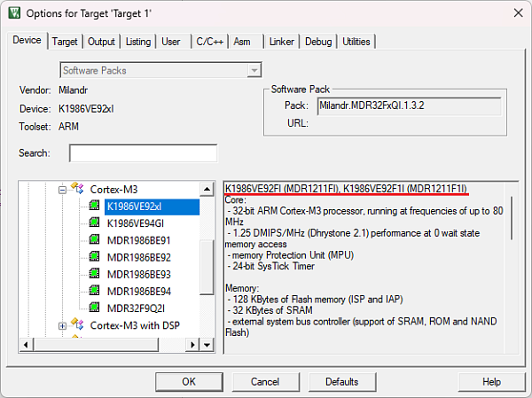Viewport: 532px width, 398px height.
Task: Click the chip icon beside MDR1986BE92
Action: (96, 257)
